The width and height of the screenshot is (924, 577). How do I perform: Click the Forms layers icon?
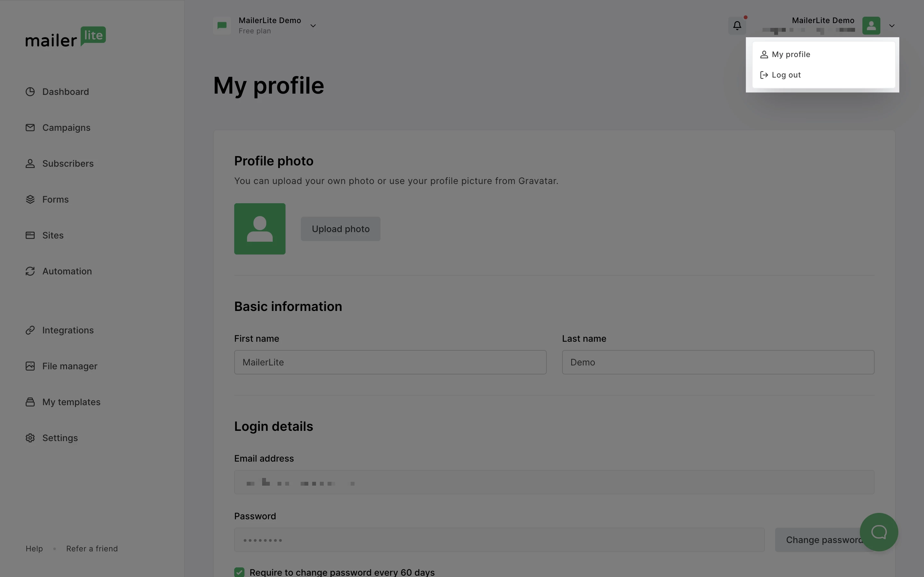point(30,199)
